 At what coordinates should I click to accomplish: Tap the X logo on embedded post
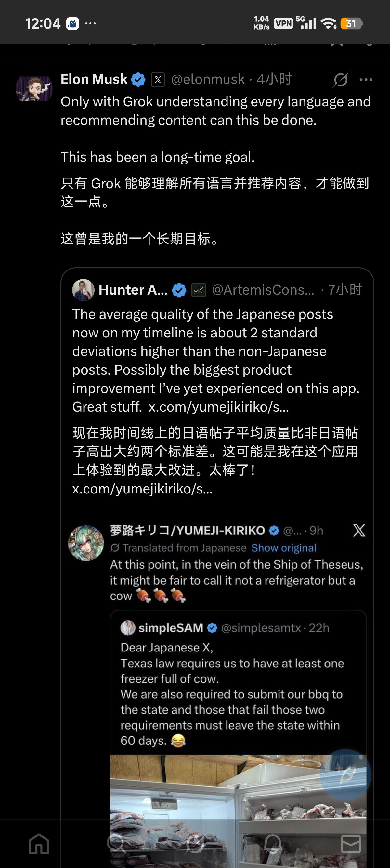pos(359,530)
